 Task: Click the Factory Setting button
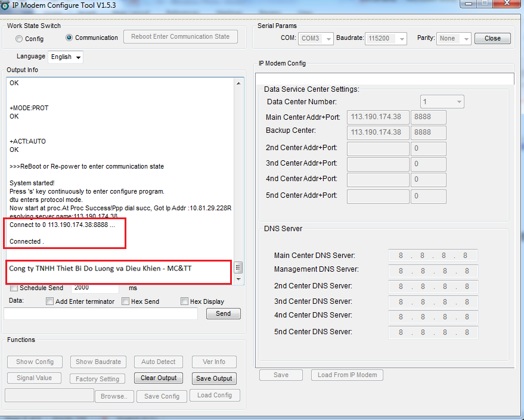98,379
